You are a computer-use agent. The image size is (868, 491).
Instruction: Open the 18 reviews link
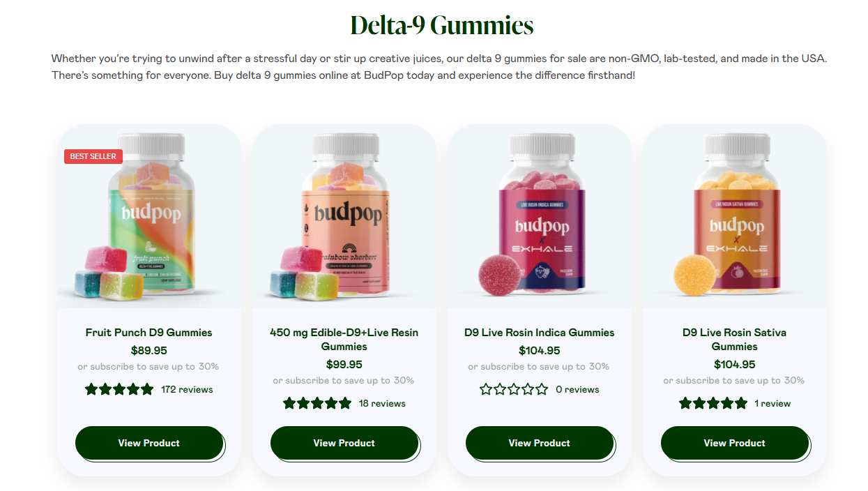coord(382,404)
